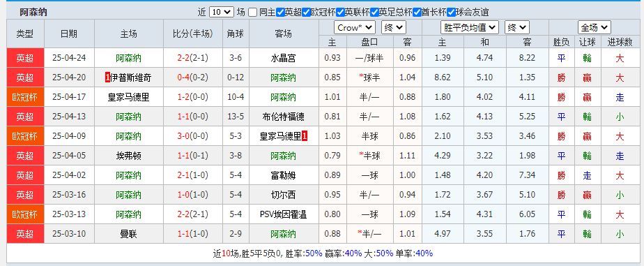
Task: Uncheck the 欧冠杯 filter checkbox
Action: [306, 13]
